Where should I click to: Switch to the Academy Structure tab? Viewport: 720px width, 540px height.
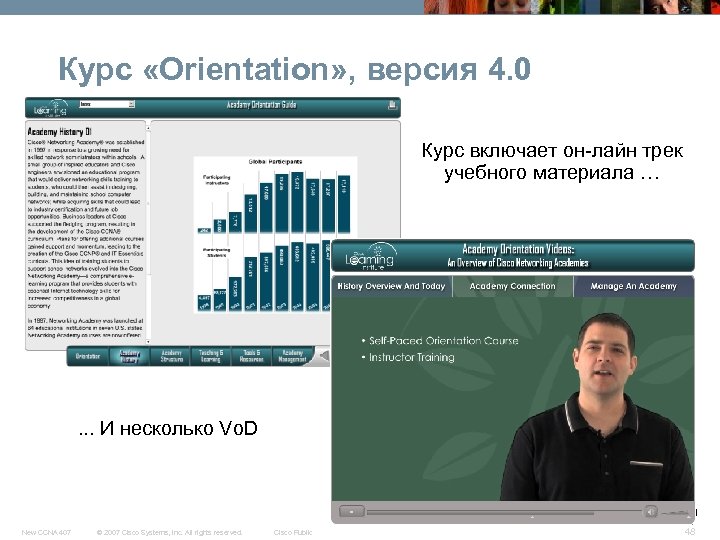[x=171, y=356]
